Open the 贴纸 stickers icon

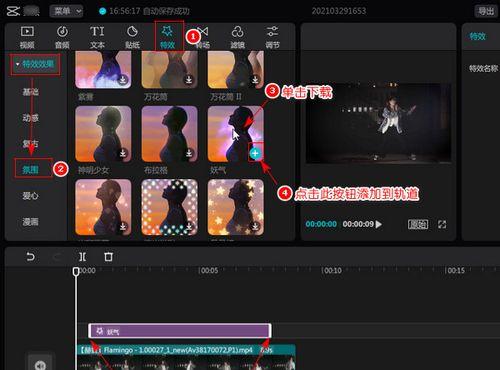point(132,32)
